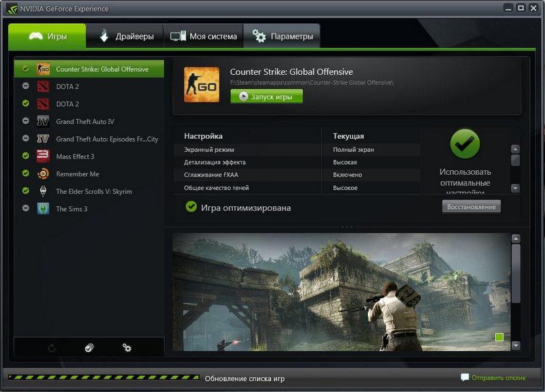Open the Моя система tab
This screenshot has height=392, width=545.
(203, 36)
